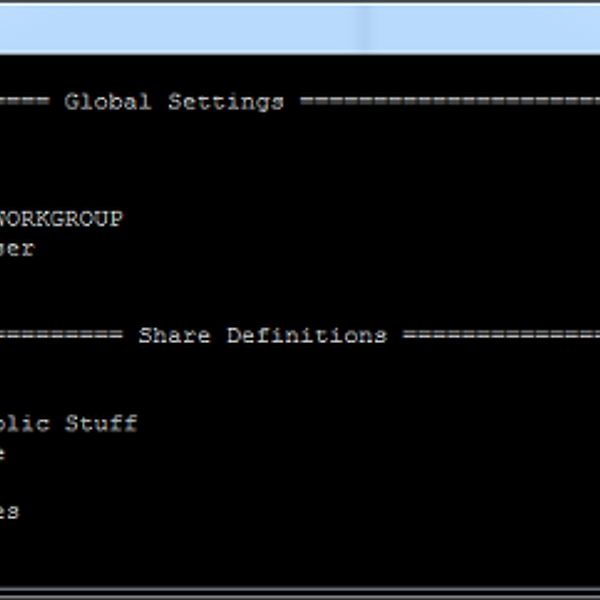This screenshot has height=600, width=600.
Task: Click equals divider right of Share Definitions
Action: point(500,336)
